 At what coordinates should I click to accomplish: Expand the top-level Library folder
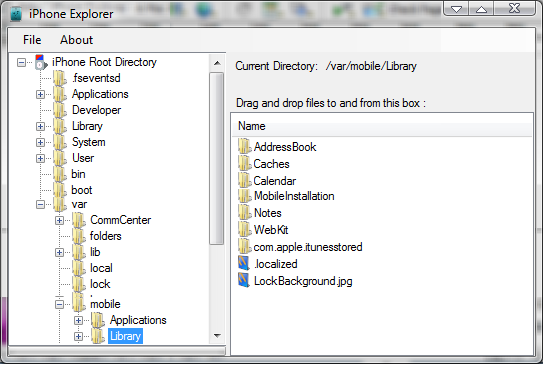tap(40, 127)
